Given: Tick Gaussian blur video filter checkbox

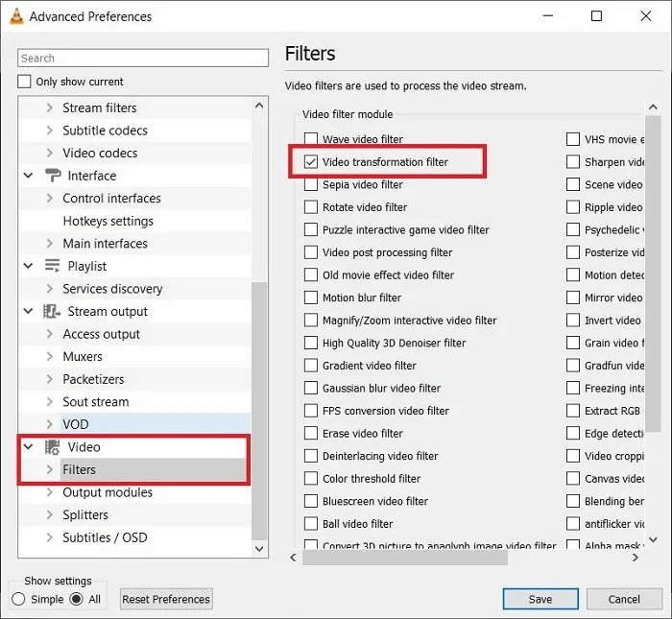Looking at the screenshot, I should (311, 388).
